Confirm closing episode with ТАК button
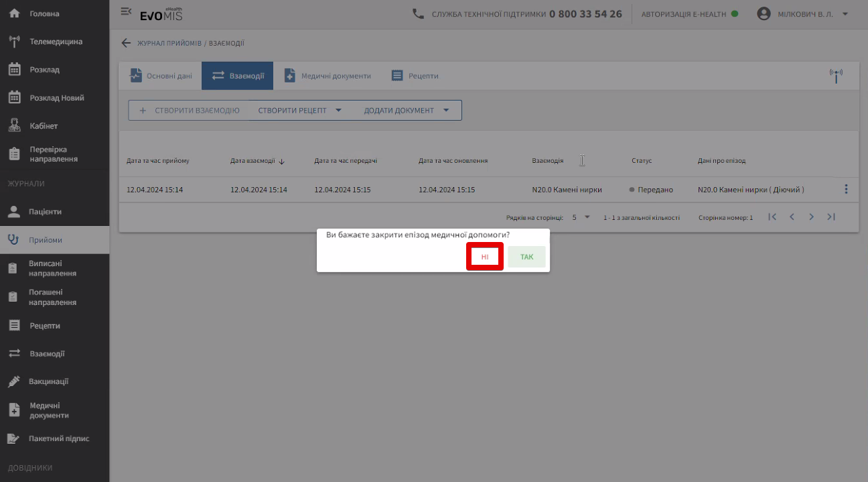The image size is (868, 482). 526,257
